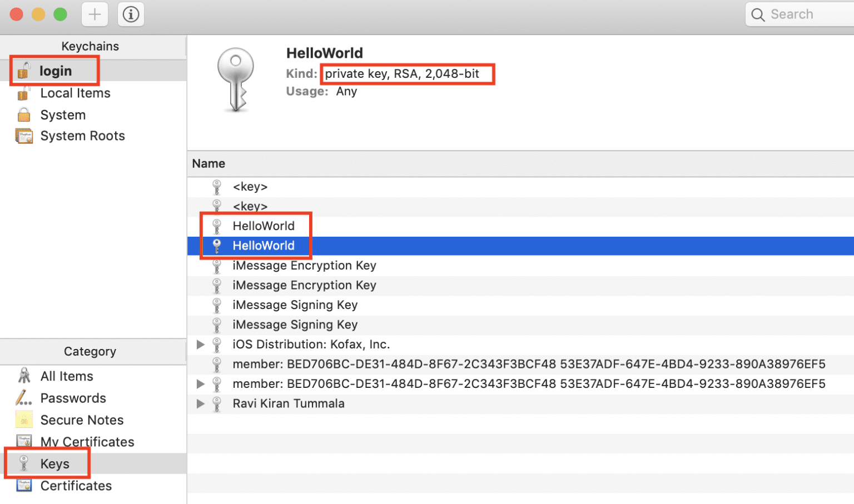The width and height of the screenshot is (854, 504).
Task: Click the Passwords category pencil icon
Action: pos(24,398)
